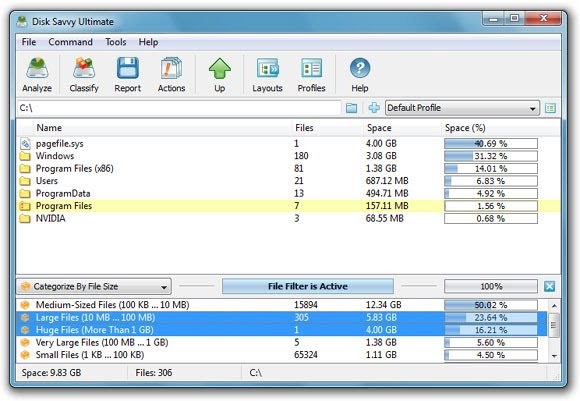Viewport: 580px width, 401px height.
Task: Click the NVIDIA folder icon
Action: point(25,219)
